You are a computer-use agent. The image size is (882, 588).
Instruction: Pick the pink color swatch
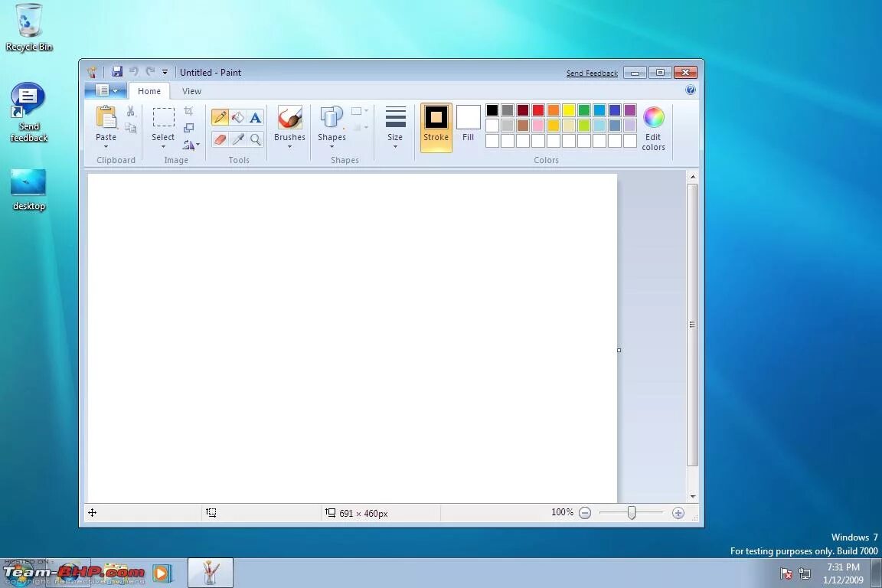(x=538, y=125)
